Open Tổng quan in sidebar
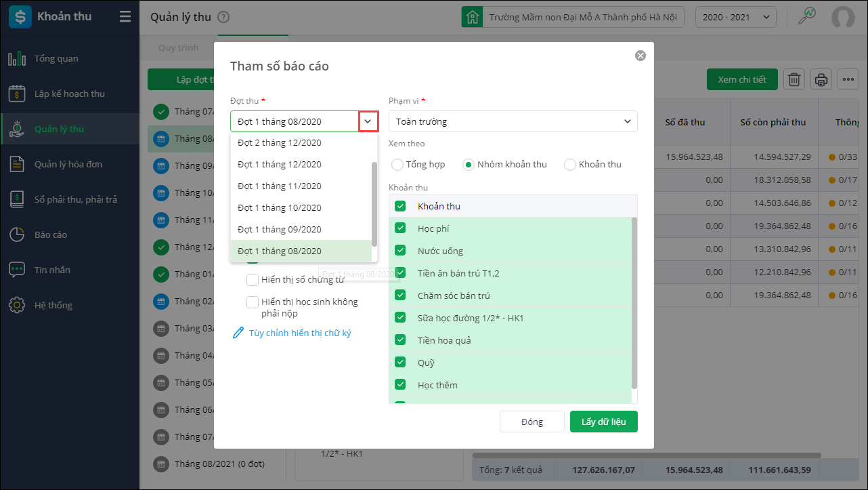Screen dimensions: 868x490 [x=70, y=58]
